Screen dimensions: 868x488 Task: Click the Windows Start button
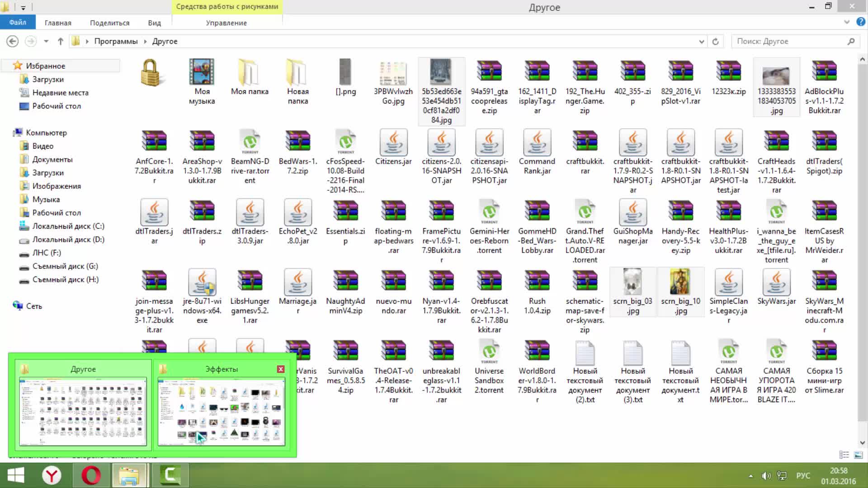(16, 475)
